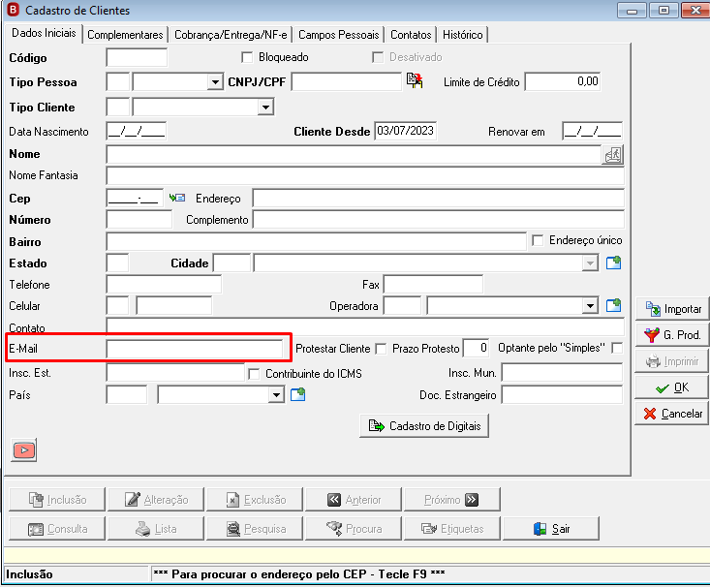710x588 pixels.
Task: Open the Tipo Cliente dropdown
Action: click(x=265, y=108)
